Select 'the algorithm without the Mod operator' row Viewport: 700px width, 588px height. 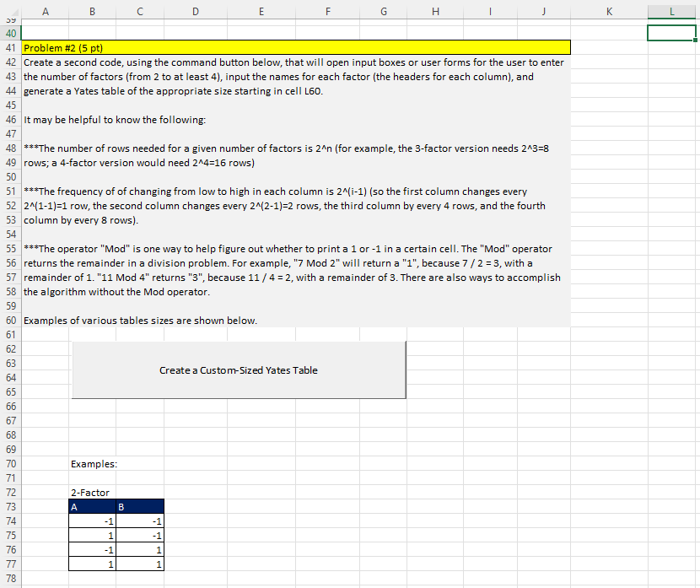click(x=296, y=292)
